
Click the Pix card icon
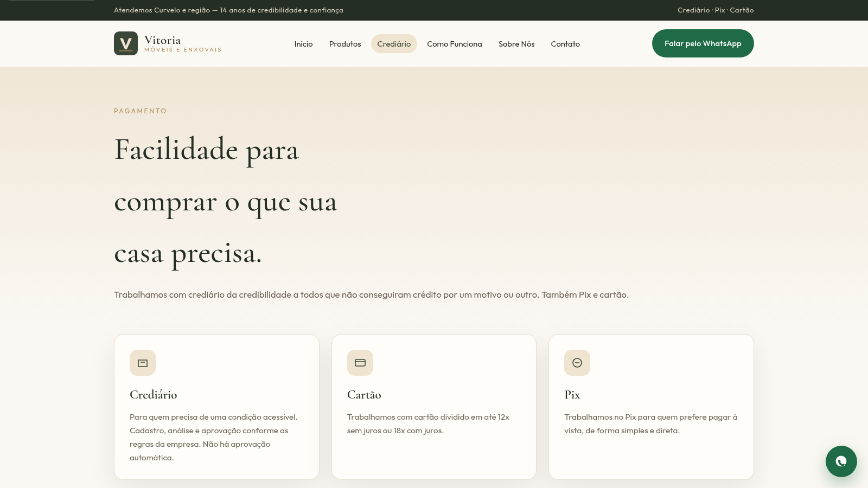click(577, 363)
